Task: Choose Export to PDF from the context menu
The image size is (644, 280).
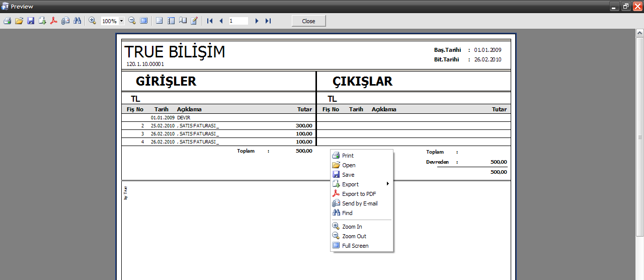Action: coord(359,194)
